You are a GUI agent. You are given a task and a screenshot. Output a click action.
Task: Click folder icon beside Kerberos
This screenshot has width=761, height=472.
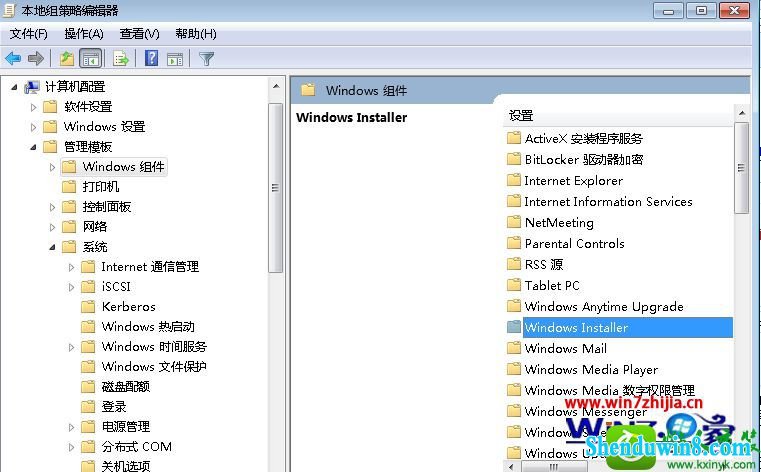(88, 307)
